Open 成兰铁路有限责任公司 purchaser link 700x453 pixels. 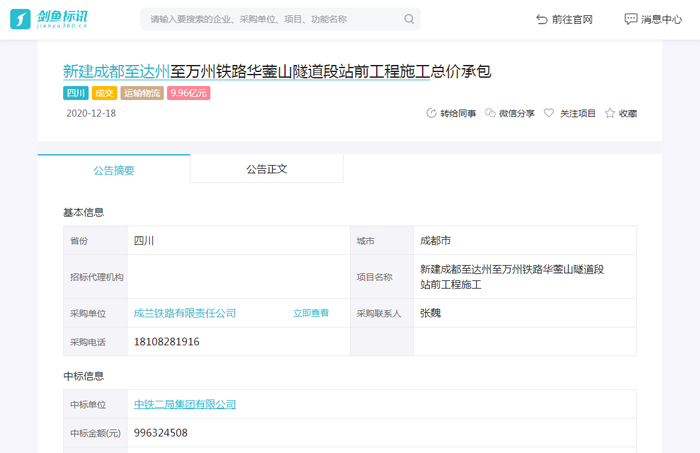tap(185, 313)
